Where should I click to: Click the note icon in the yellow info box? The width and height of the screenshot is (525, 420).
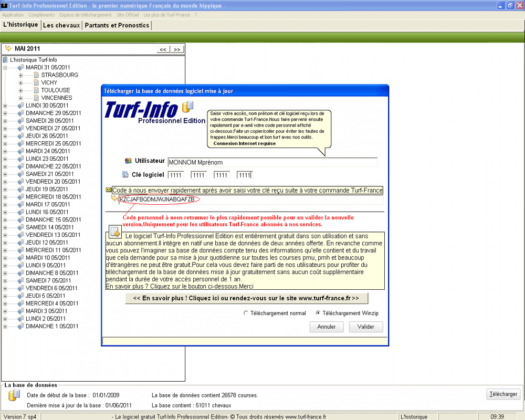115,232
